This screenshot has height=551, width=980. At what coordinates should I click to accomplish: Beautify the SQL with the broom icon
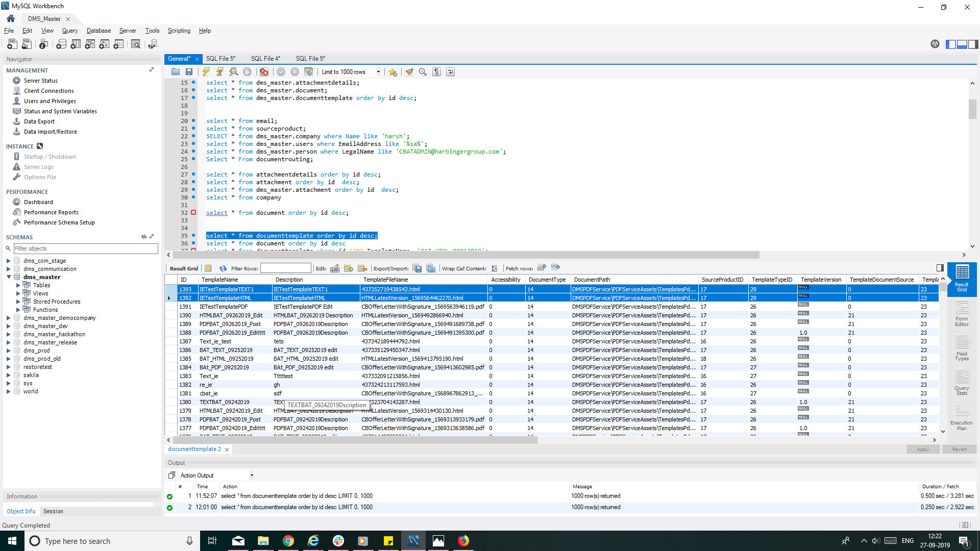pos(409,72)
